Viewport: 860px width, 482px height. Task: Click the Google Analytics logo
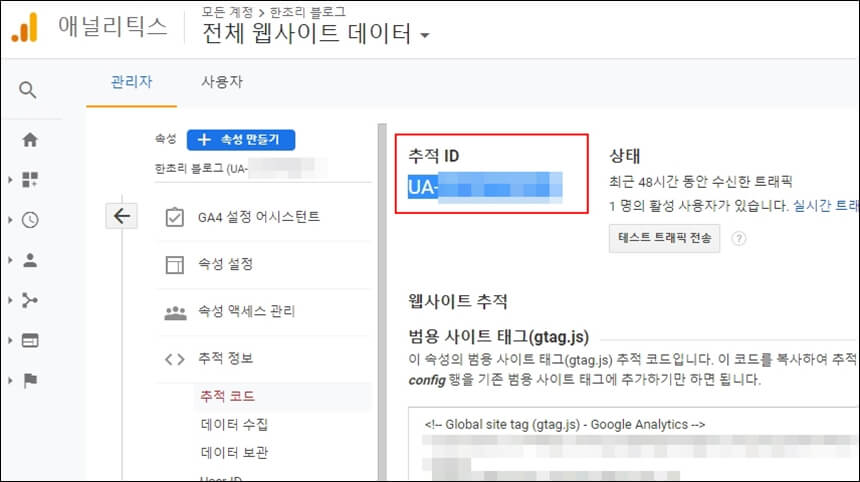(25, 27)
